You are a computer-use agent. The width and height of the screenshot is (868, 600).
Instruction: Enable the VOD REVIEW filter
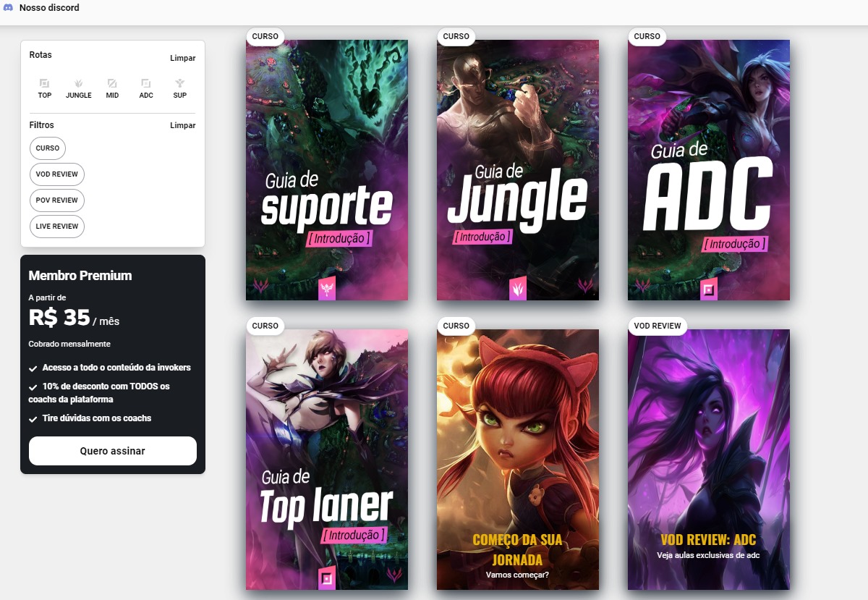[56, 174]
